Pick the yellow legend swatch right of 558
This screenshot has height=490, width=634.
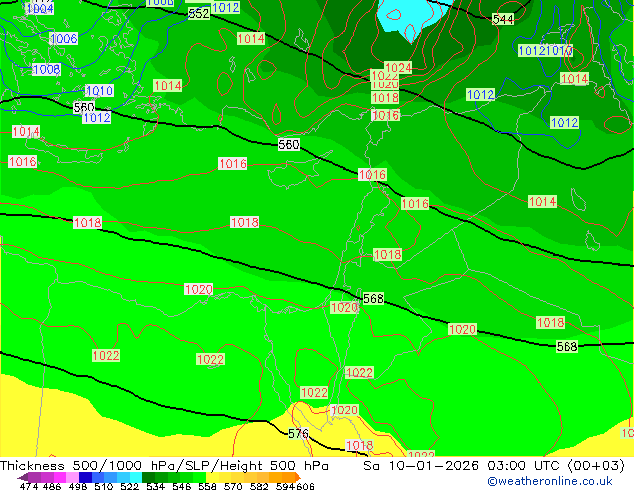click(x=212, y=477)
